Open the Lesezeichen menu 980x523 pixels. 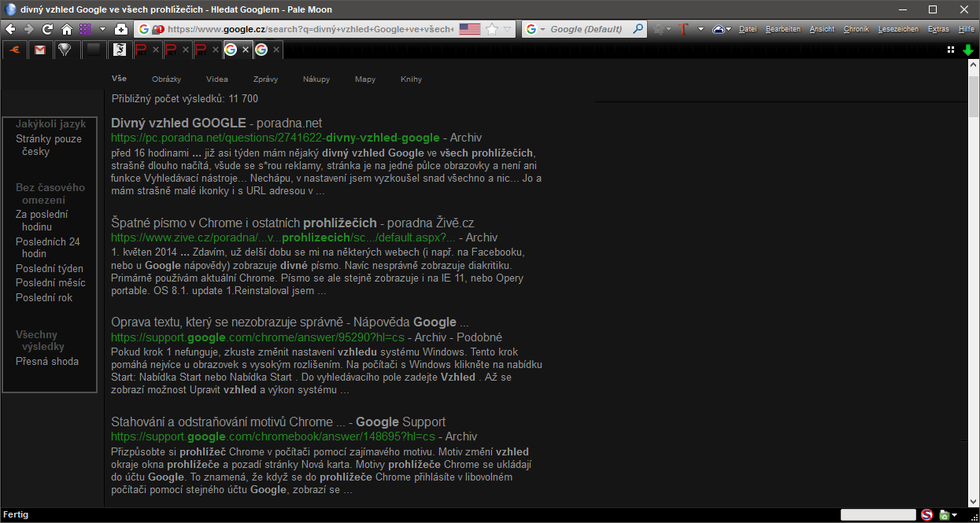(x=898, y=29)
